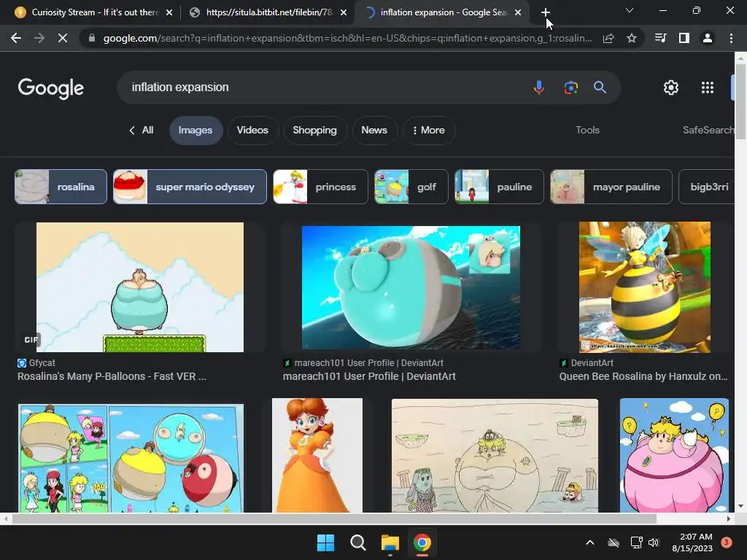Select the Videos search tab

252,130
